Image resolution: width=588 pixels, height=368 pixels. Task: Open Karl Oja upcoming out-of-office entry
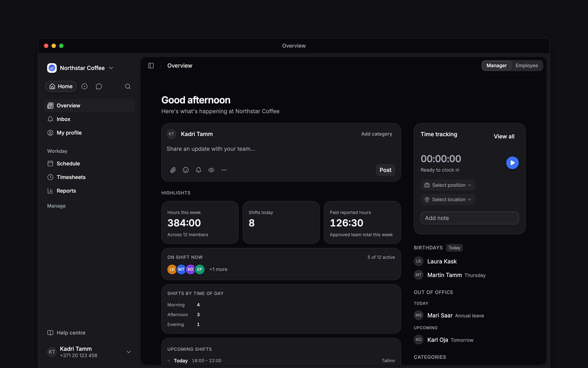(x=444, y=340)
